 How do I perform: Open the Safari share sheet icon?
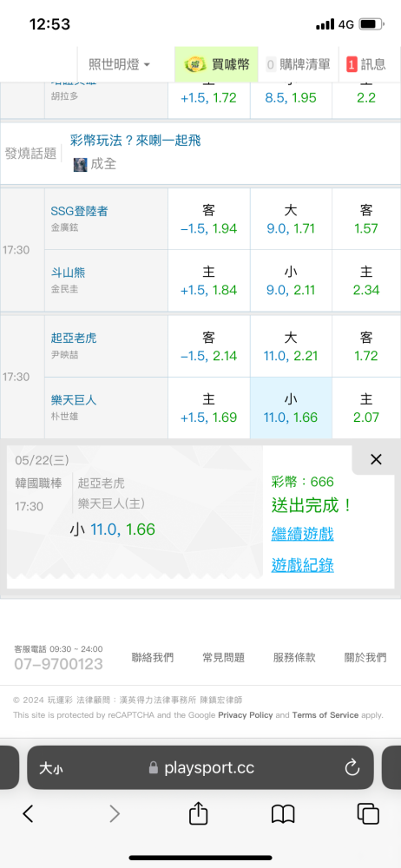click(198, 812)
